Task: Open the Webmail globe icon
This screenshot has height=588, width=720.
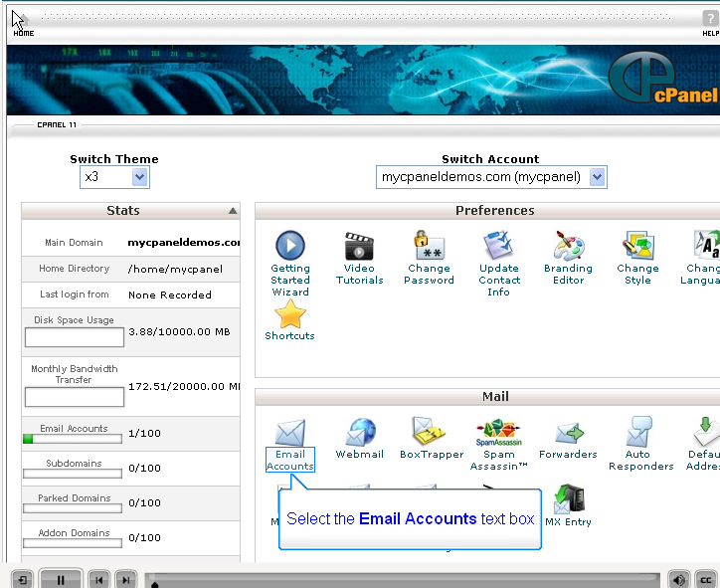Action: (x=360, y=432)
